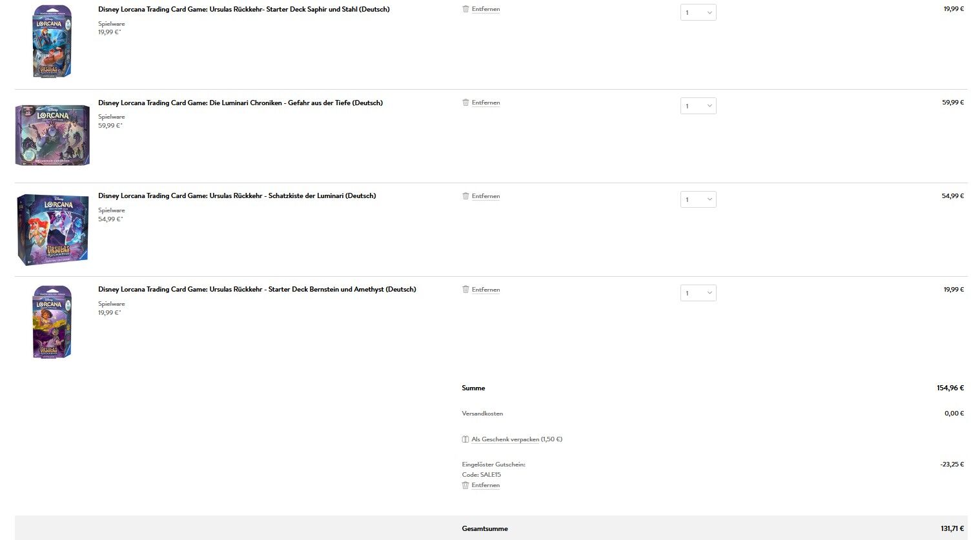Open Schatzkiste der Luminari product title
Image resolution: width=980 pixels, height=540 pixels.
pos(237,195)
